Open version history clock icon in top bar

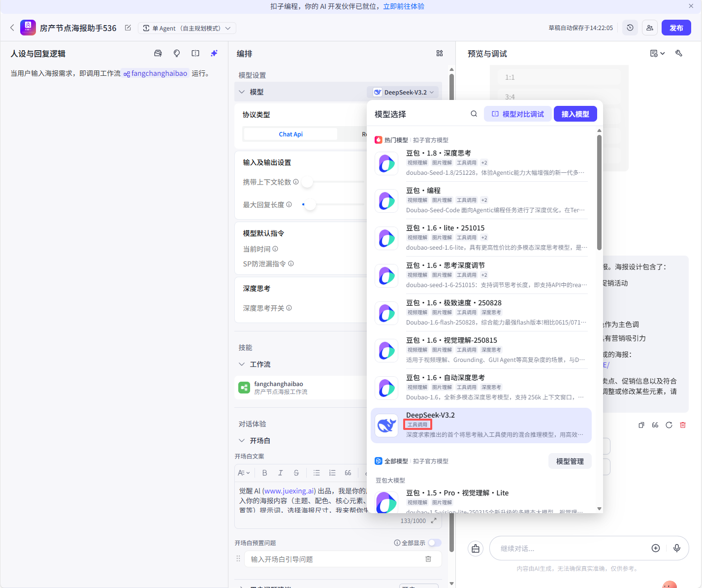(x=630, y=28)
